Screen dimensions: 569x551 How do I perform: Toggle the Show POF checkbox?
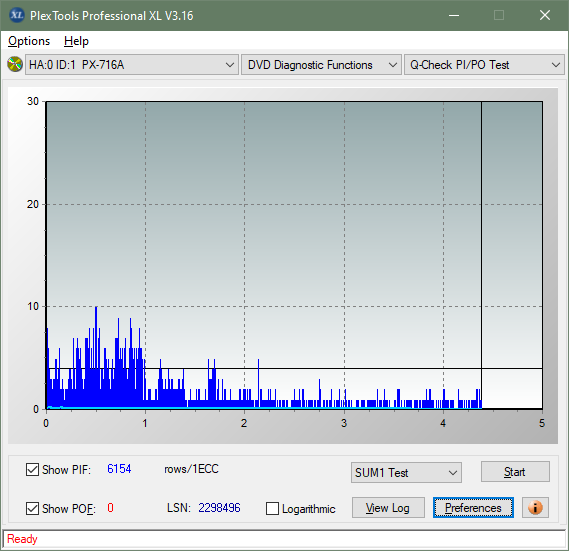(x=32, y=508)
